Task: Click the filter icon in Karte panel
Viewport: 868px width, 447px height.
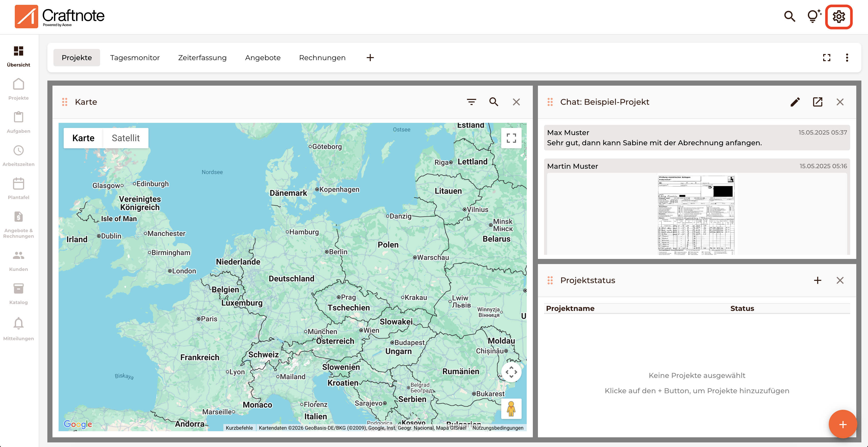Action: click(x=471, y=102)
